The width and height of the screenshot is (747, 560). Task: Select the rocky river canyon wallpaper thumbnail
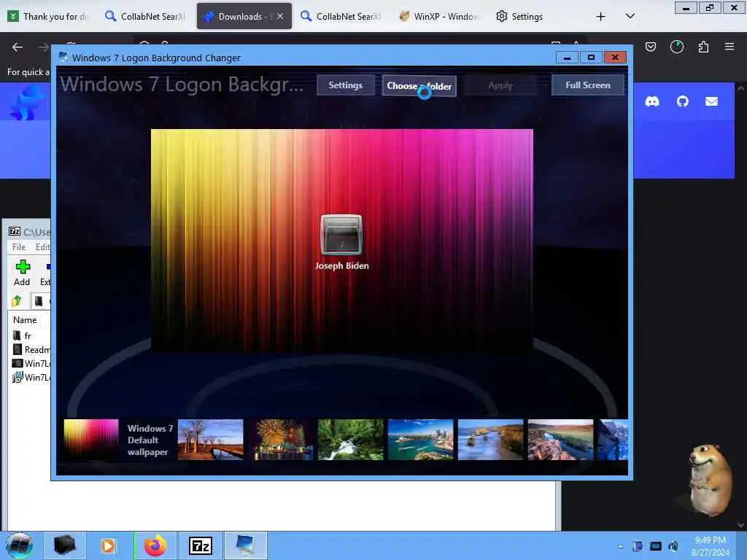point(560,440)
